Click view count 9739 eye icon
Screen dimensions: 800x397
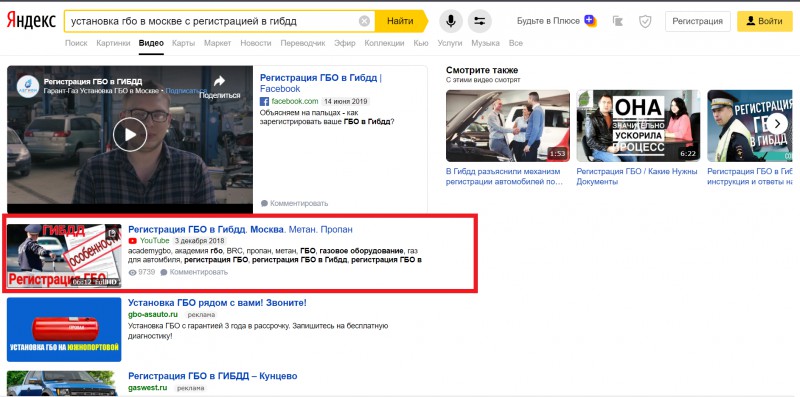(133, 272)
